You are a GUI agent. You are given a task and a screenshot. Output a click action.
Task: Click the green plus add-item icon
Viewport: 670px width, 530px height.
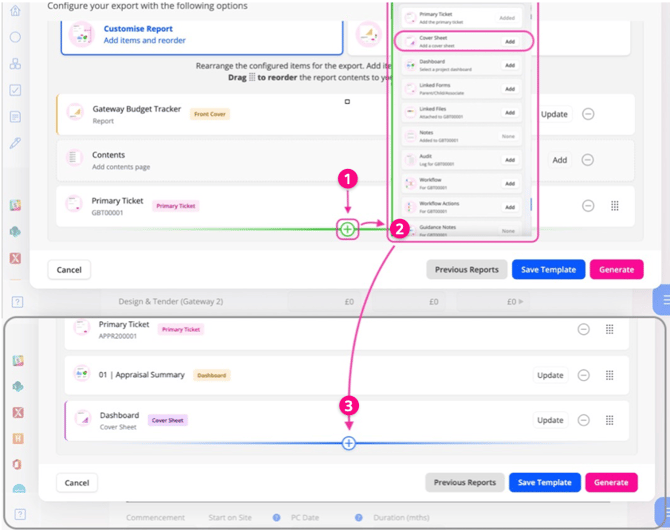click(347, 229)
